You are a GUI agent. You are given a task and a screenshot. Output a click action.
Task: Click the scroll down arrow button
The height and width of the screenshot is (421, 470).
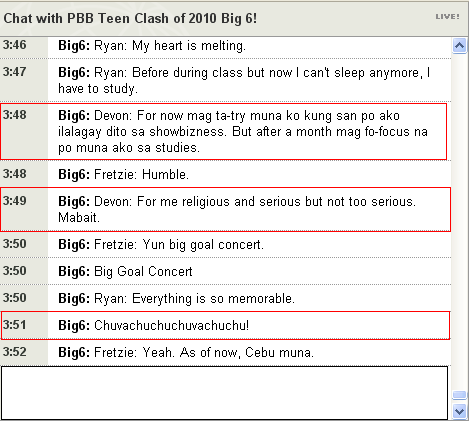point(460,411)
